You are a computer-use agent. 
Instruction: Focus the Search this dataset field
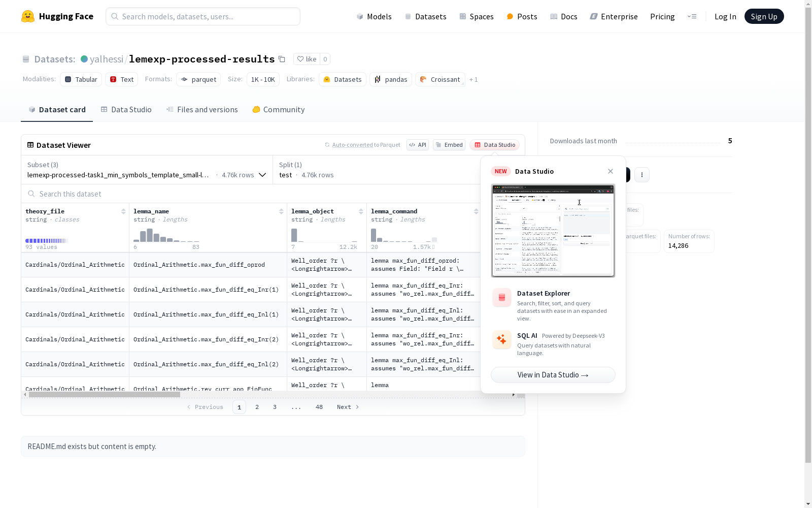(251, 194)
